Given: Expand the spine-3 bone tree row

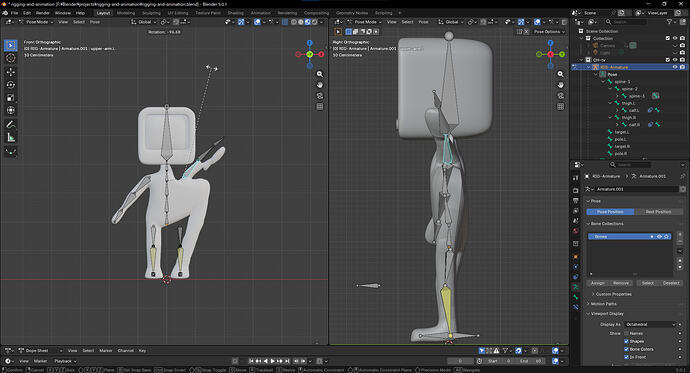Looking at the screenshot, I should click(617, 96).
